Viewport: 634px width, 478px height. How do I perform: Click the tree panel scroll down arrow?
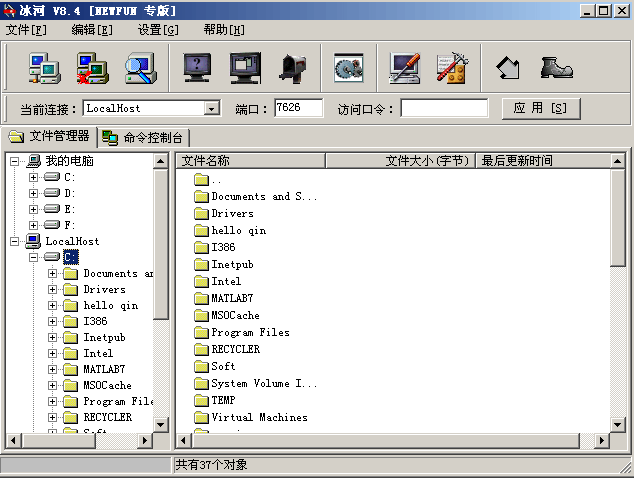tap(161, 425)
